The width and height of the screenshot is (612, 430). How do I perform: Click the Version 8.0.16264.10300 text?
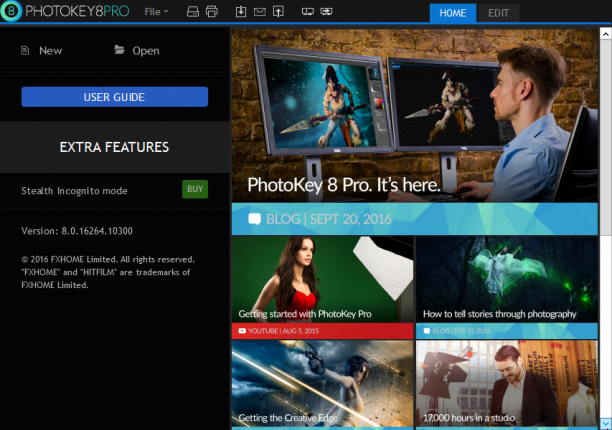[x=77, y=231]
